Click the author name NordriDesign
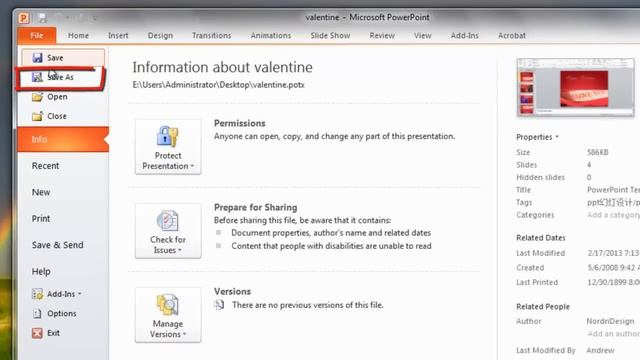This screenshot has width=640, height=360. click(x=610, y=321)
